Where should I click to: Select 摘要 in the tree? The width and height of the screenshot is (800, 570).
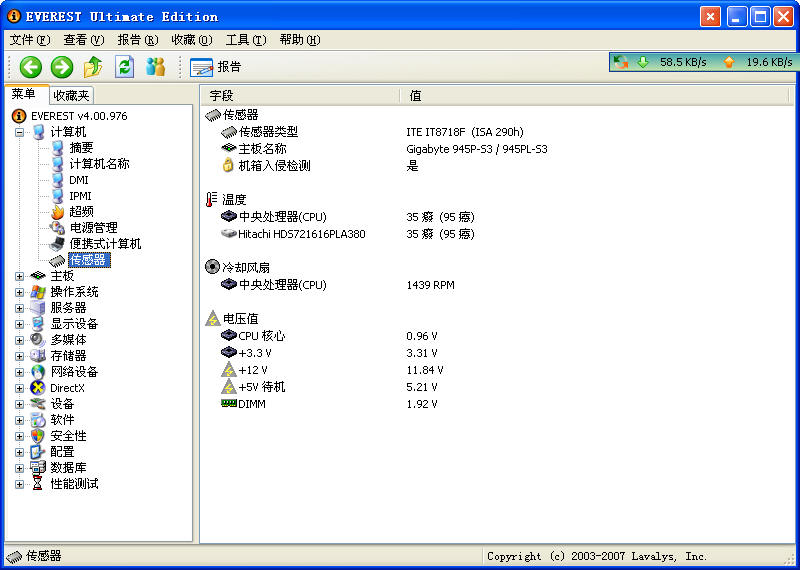click(x=82, y=148)
